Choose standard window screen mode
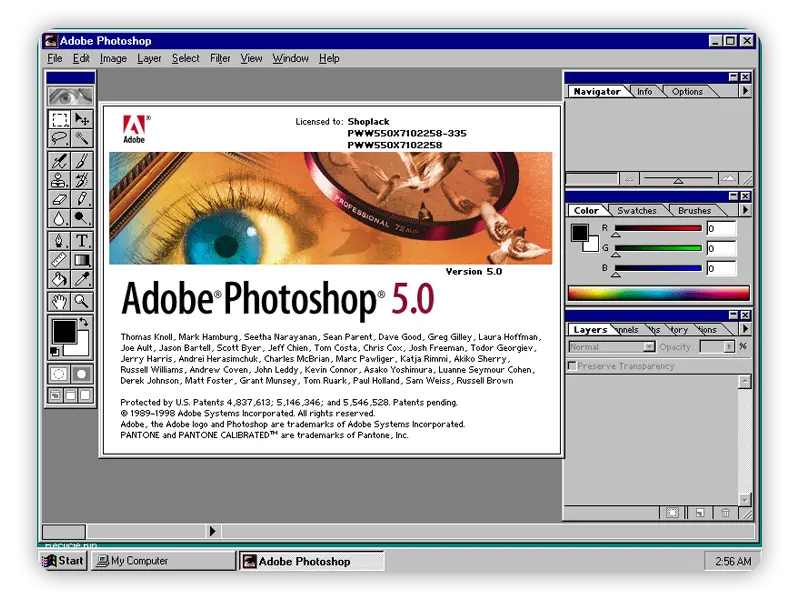Viewport: 800px width, 600px height. point(56,395)
